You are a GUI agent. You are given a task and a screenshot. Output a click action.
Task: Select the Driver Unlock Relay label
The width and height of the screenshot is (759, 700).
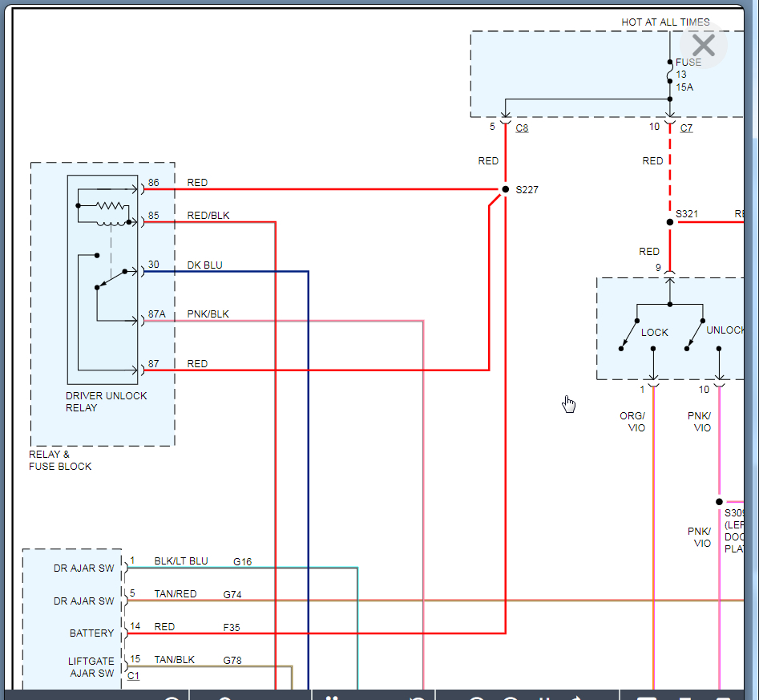[x=106, y=402]
